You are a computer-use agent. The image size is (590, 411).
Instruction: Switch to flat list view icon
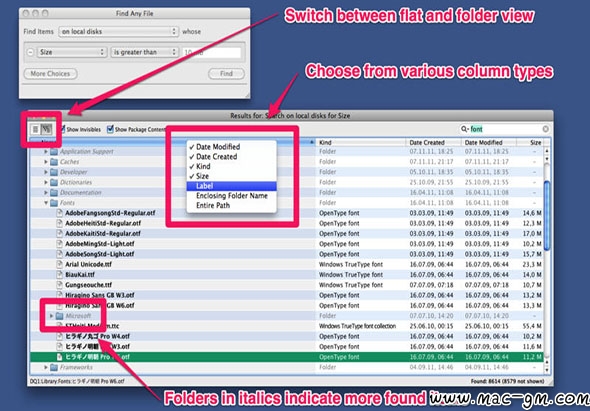point(36,129)
